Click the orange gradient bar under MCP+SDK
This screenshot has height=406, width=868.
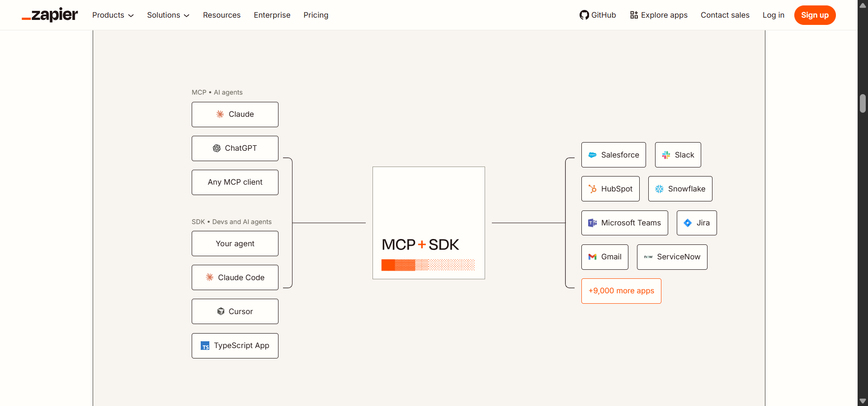[x=428, y=265]
